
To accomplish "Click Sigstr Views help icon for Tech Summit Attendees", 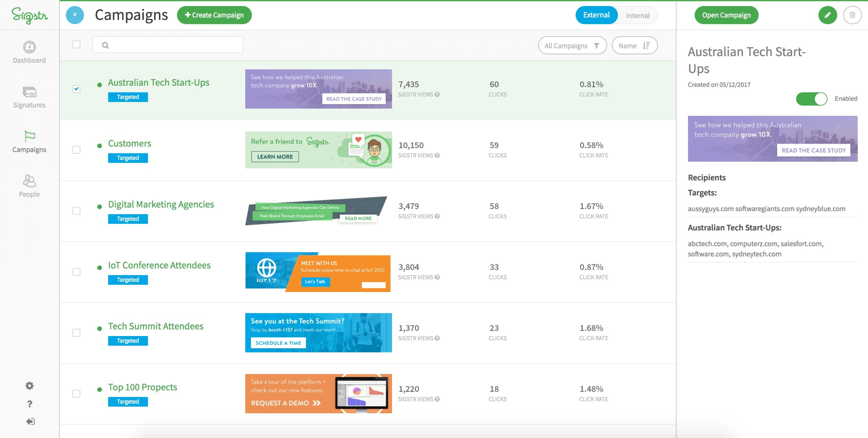I will [x=437, y=338].
